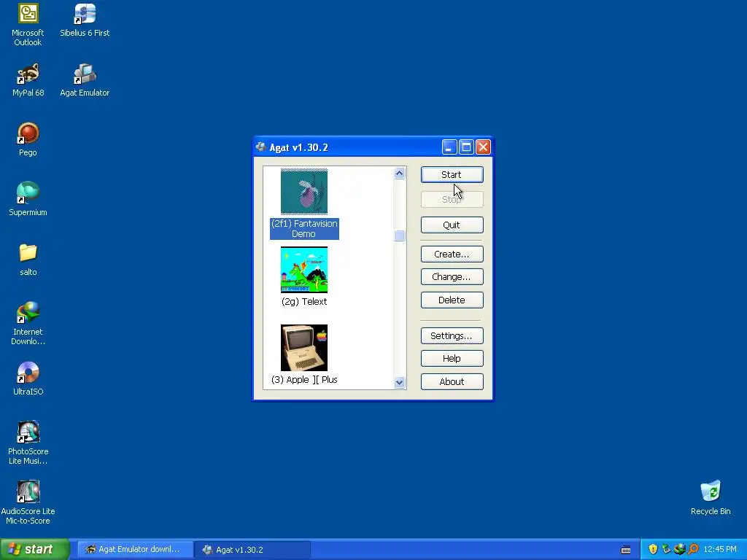Screen dimensions: 747x560
Task: Click the taskbar clock
Action: coord(720,549)
